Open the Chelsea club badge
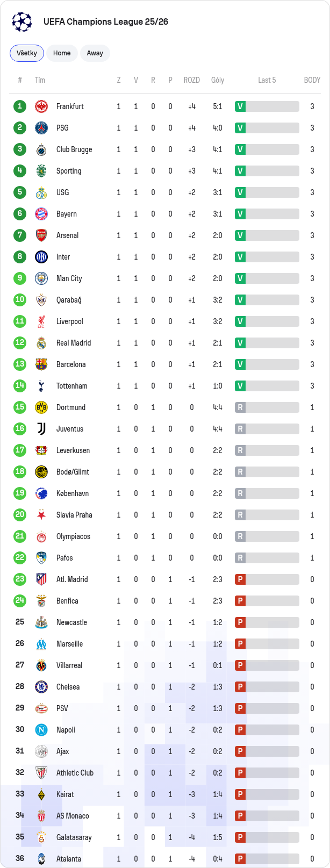Screen dimensions: 330x868 point(41,687)
